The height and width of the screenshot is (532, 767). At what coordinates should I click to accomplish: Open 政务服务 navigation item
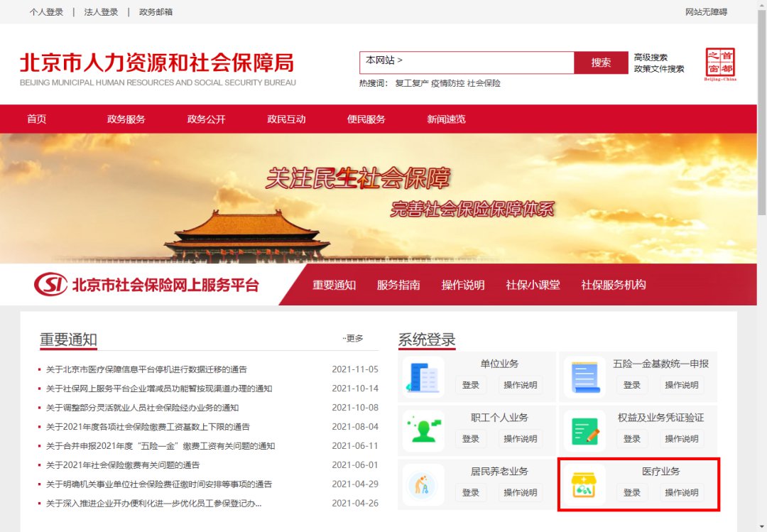point(126,119)
